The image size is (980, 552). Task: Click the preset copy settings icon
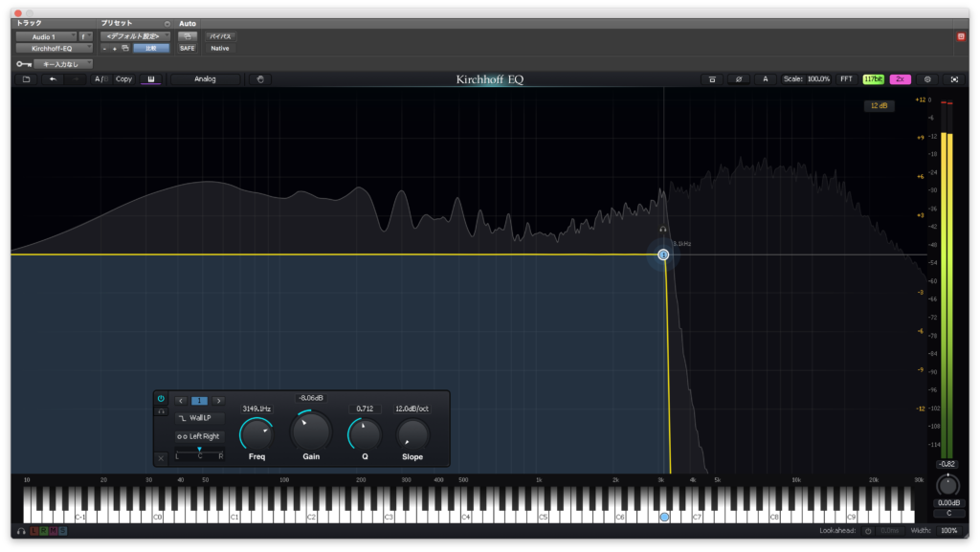click(125, 48)
